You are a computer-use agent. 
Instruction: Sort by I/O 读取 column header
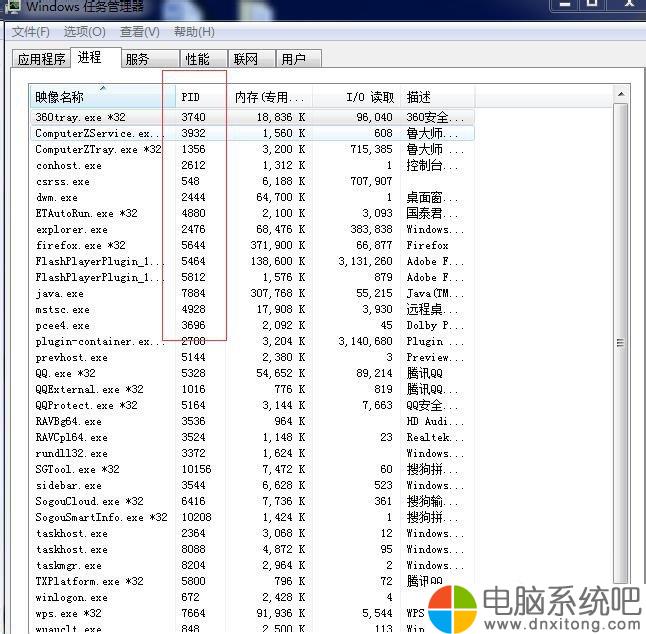356,97
